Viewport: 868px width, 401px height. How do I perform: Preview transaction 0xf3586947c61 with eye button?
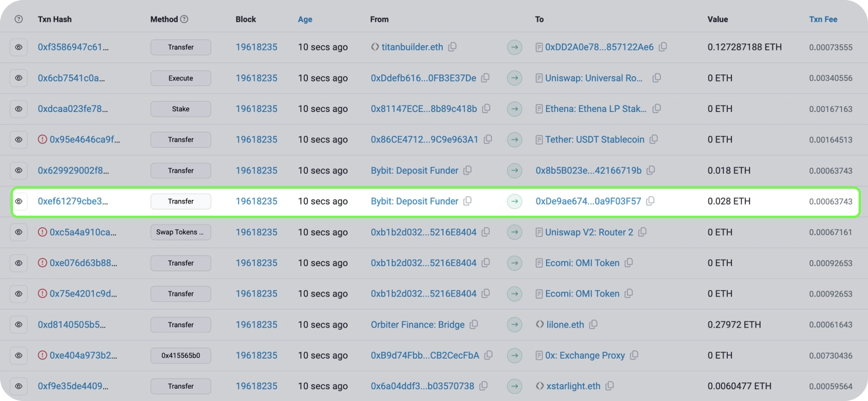pos(19,47)
